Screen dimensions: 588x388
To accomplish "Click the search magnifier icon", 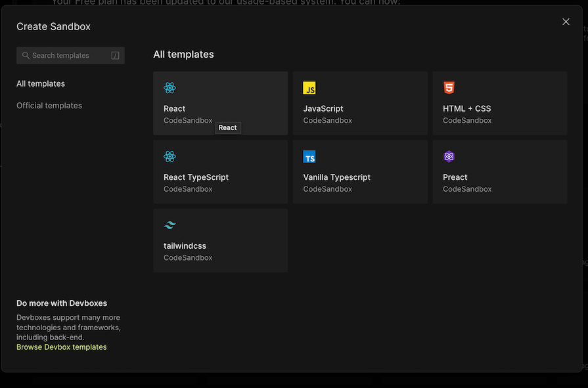I will pos(26,56).
